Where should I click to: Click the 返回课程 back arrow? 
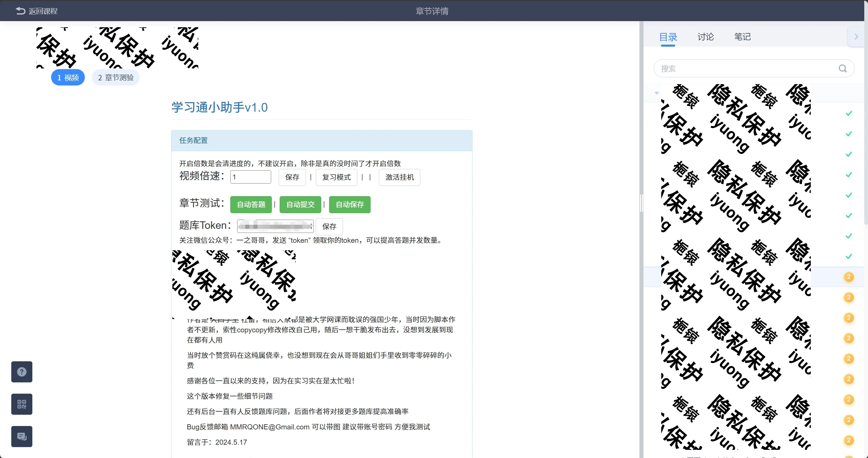(20, 11)
